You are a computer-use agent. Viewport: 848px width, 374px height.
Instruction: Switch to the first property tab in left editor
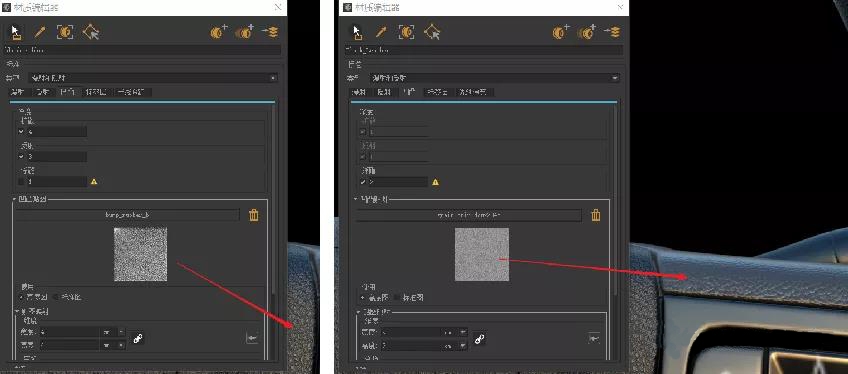[x=19, y=92]
